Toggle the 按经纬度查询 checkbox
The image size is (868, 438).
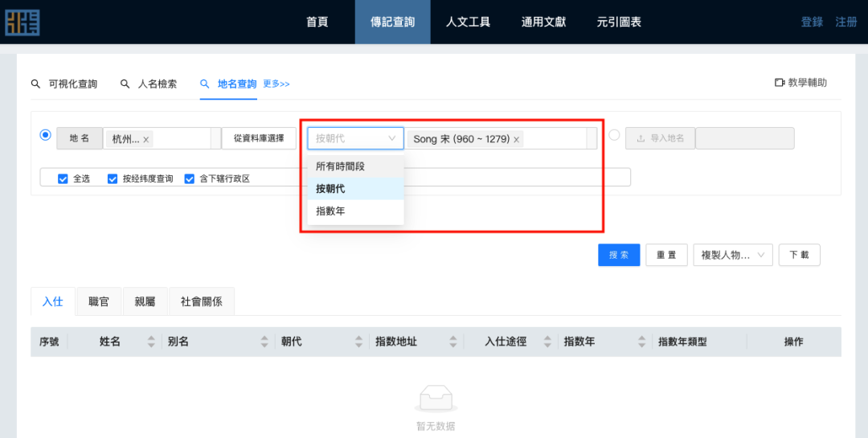click(x=113, y=179)
